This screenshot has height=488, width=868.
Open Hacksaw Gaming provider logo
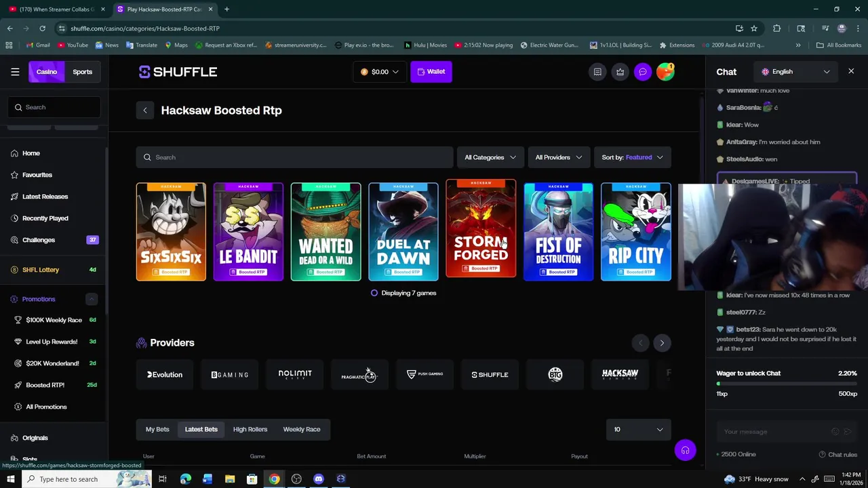[x=620, y=374]
